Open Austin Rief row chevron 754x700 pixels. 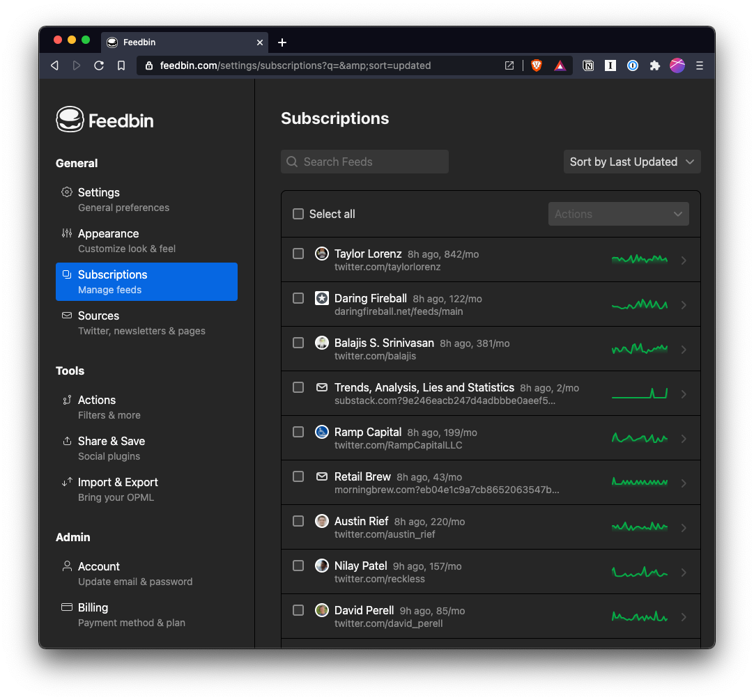[x=684, y=528]
